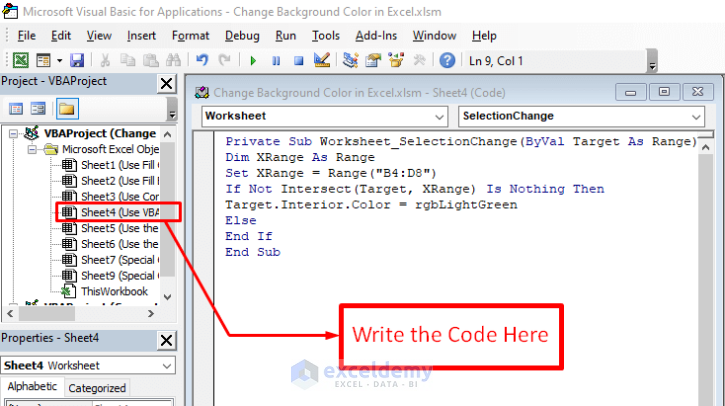Toggle Folders icon in Project pane
725x406 pixels.
67,109
